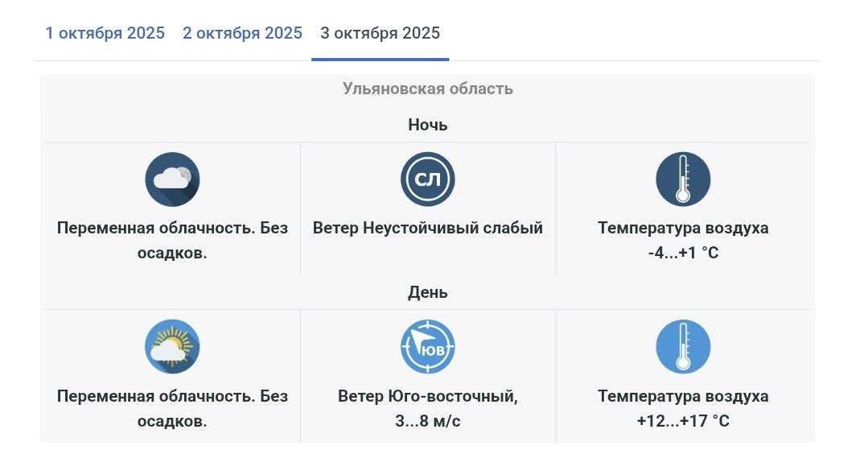The height and width of the screenshot is (454, 868).
Task: Click the night partly cloudy moon icon
Action: [172, 179]
